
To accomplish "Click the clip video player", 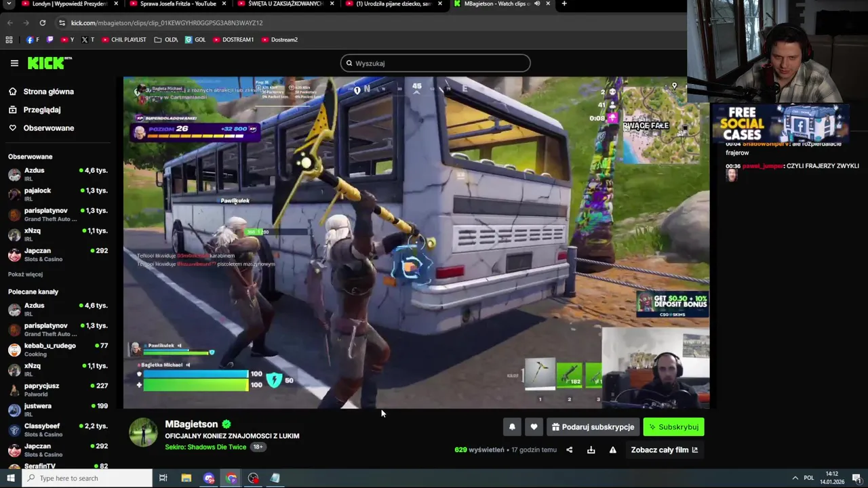I will click(416, 243).
